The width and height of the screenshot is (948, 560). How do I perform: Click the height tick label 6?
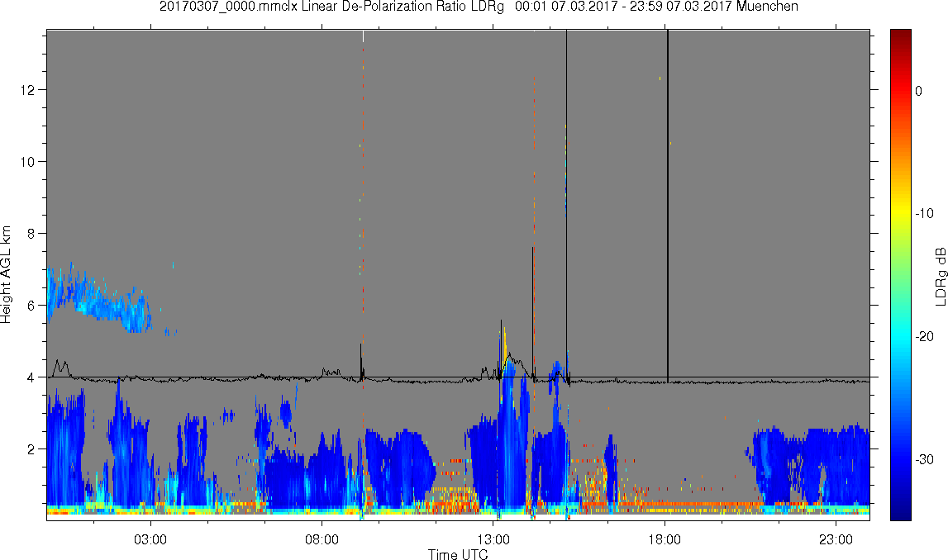click(x=31, y=306)
